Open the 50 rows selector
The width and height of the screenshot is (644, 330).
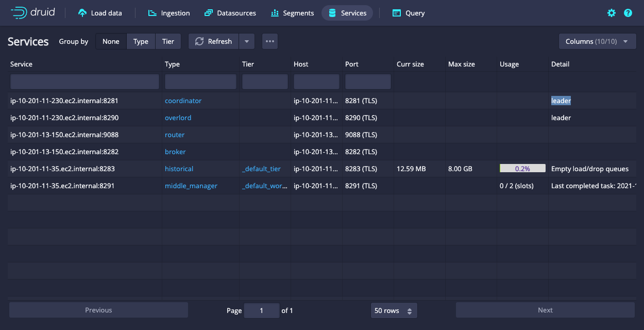394,310
